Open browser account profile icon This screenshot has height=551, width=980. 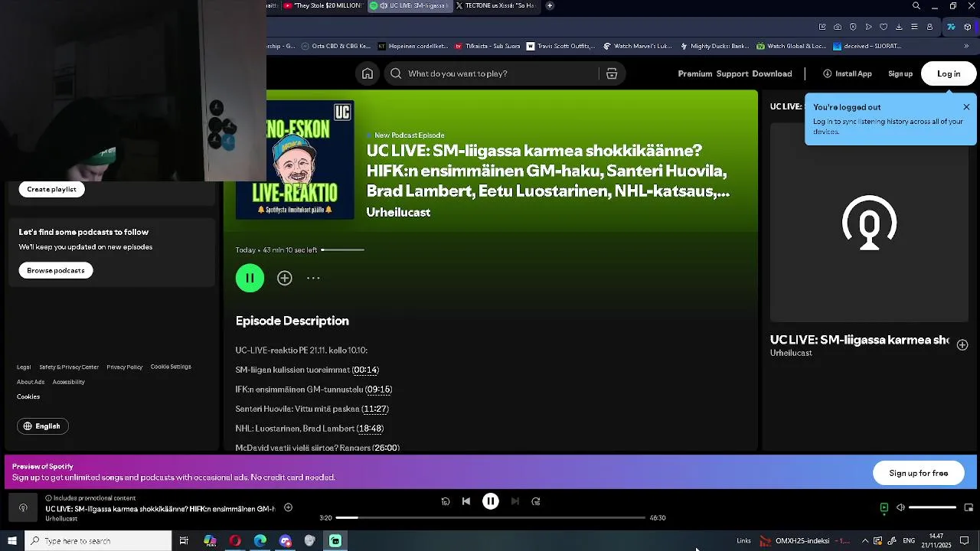(x=929, y=27)
